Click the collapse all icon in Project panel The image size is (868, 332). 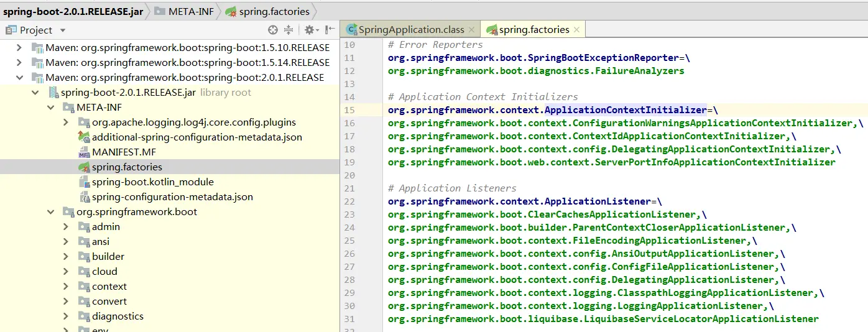(x=289, y=30)
